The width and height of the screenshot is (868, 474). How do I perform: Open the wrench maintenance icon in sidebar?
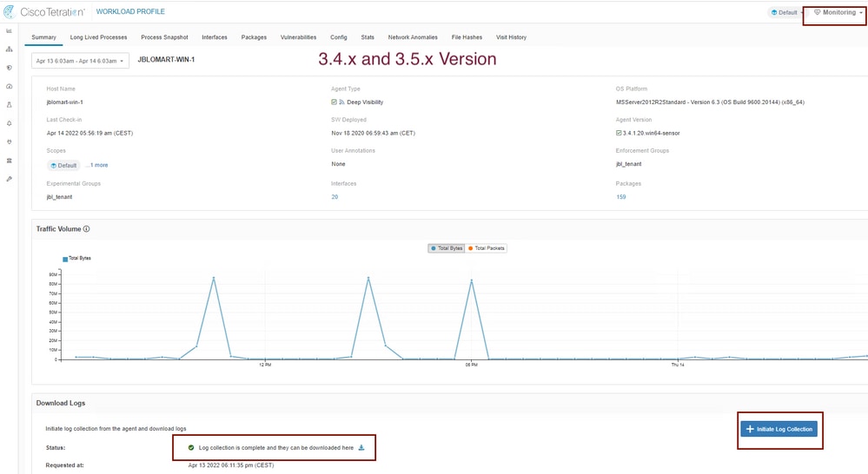[9, 179]
